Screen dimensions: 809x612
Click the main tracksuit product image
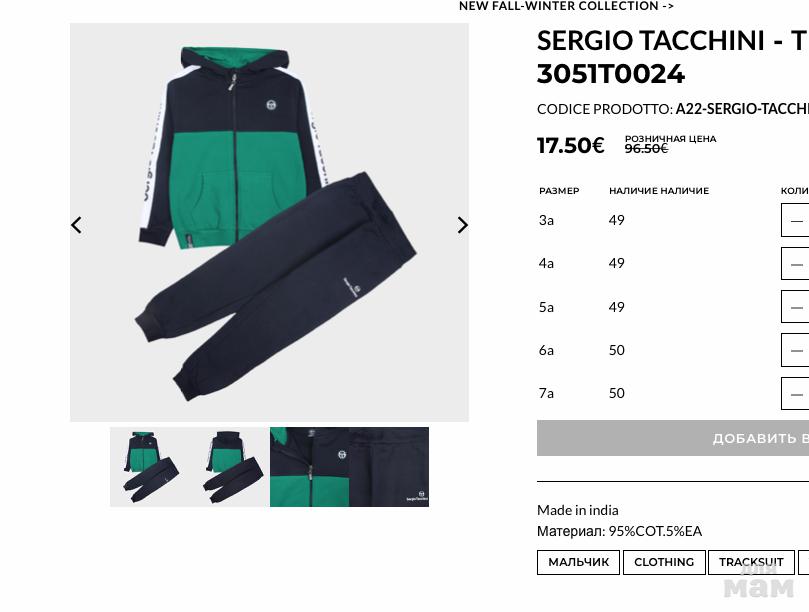[269, 222]
